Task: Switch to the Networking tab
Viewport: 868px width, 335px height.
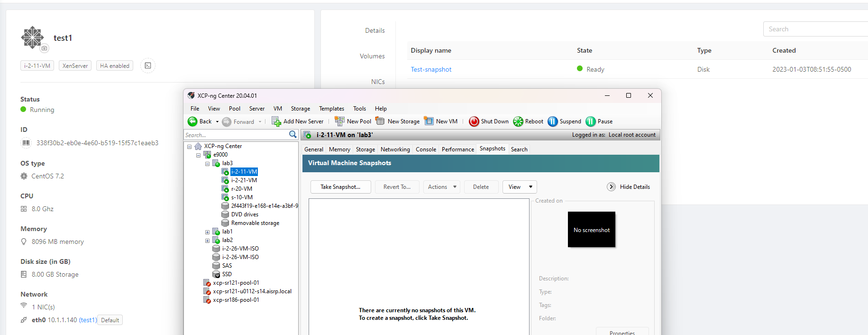Action: pos(395,149)
